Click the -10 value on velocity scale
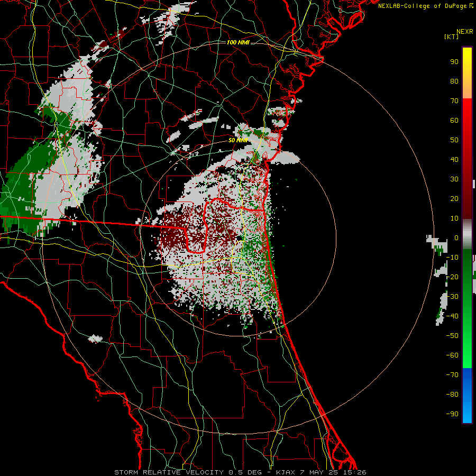The height and width of the screenshot is (476, 476). (x=452, y=258)
